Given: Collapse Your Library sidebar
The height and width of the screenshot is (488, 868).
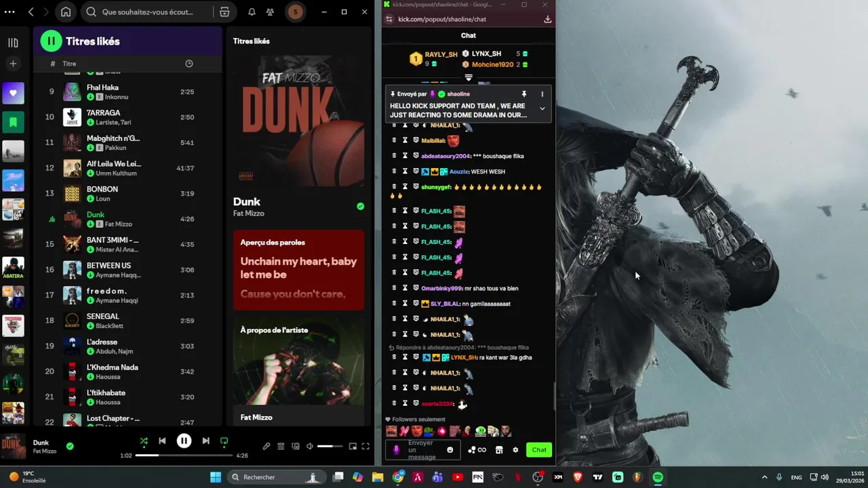Looking at the screenshot, I should pyautogui.click(x=13, y=43).
